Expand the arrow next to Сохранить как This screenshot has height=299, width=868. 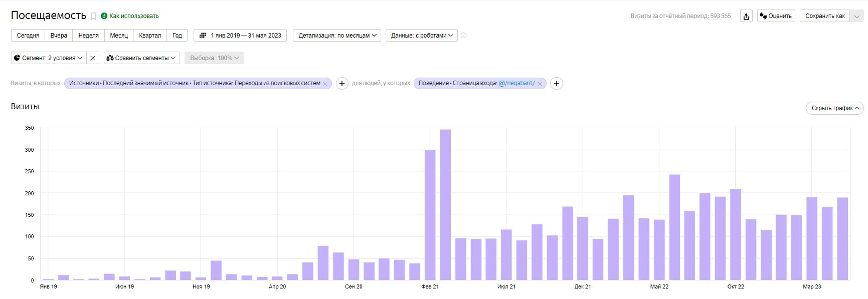(857, 16)
